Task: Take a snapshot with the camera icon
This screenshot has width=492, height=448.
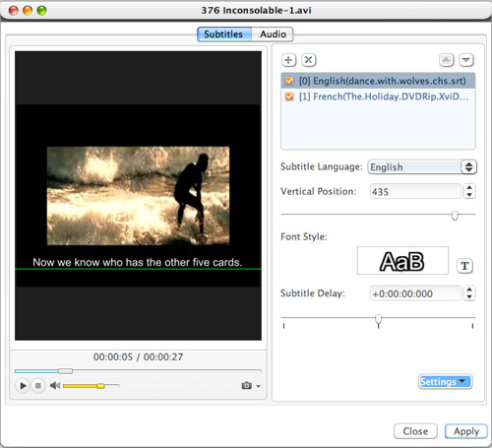Action: 247,386
